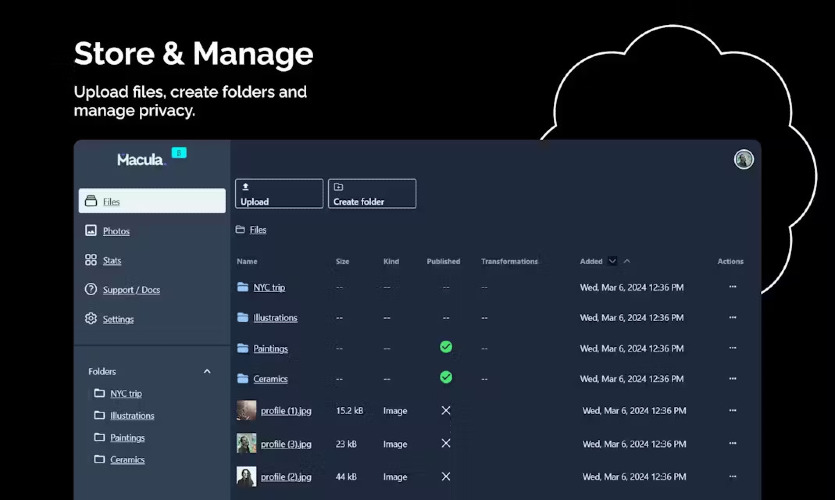The width and height of the screenshot is (835, 500).
Task: Click the Kind column header
Action: coord(391,261)
